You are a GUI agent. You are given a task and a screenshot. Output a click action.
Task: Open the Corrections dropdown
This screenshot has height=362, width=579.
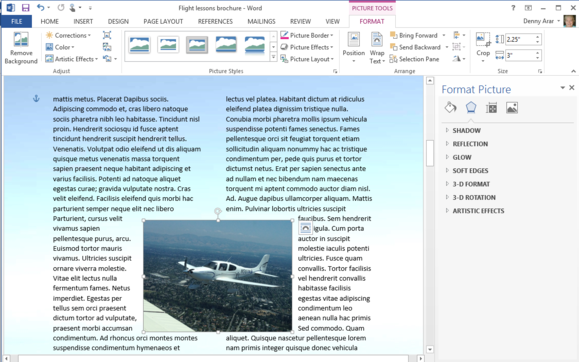point(68,35)
